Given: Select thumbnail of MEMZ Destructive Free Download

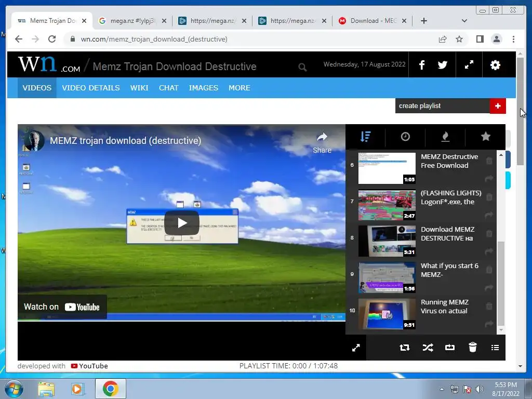Looking at the screenshot, I should [x=387, y=168].
